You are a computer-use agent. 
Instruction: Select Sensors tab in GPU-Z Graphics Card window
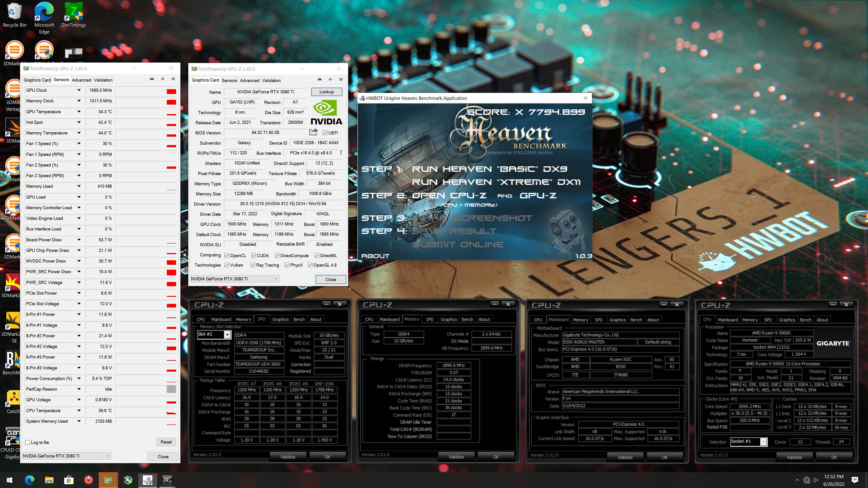[229, 80]
